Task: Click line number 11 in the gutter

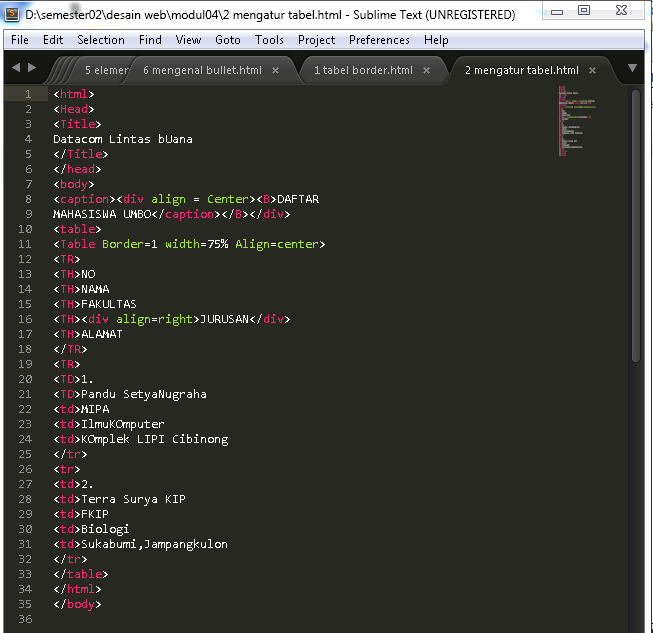Action: [x=25, y=244]
